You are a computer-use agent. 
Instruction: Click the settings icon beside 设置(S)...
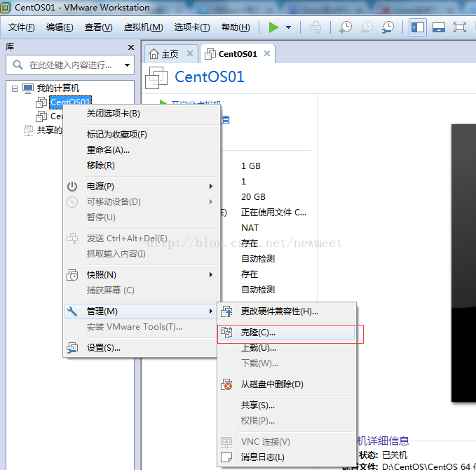pos(72,347)
